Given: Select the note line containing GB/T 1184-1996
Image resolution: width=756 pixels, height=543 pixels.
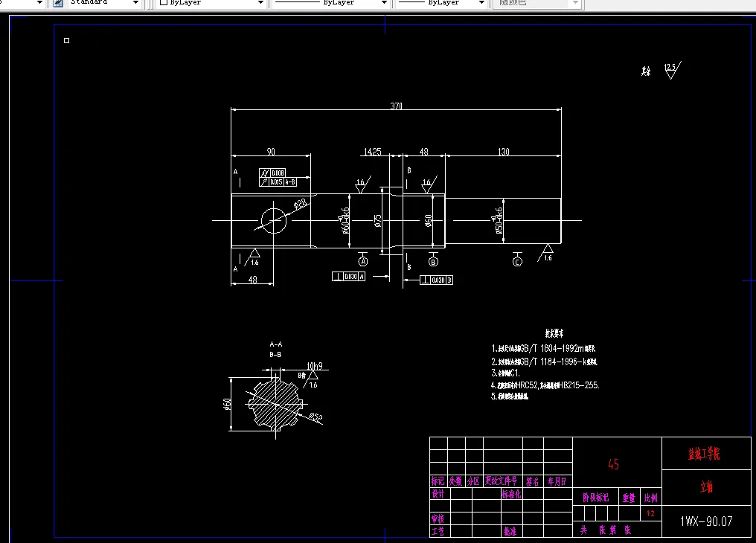Looking at the screenshot, I should click(545, 362).
